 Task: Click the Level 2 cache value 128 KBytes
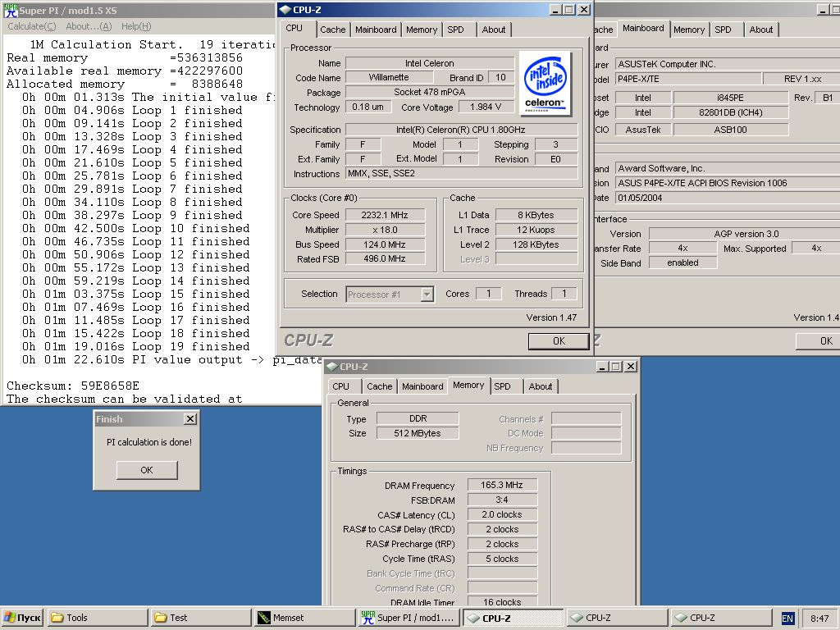[x=536, y=244]
